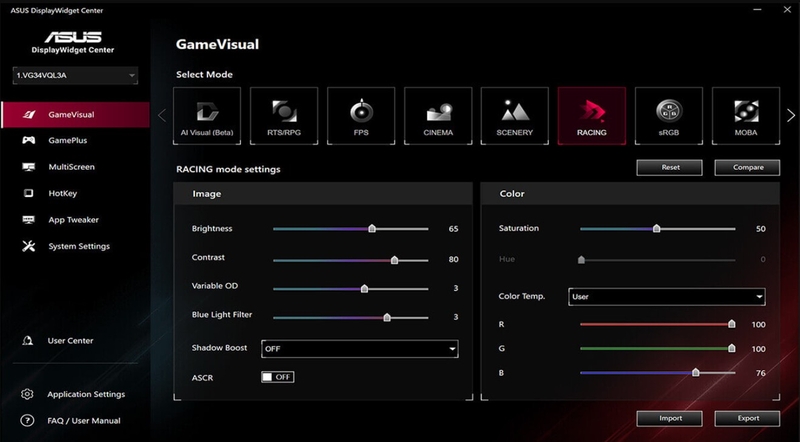
Task: Select the SCENERY mode tile
Action: (515, 116)
